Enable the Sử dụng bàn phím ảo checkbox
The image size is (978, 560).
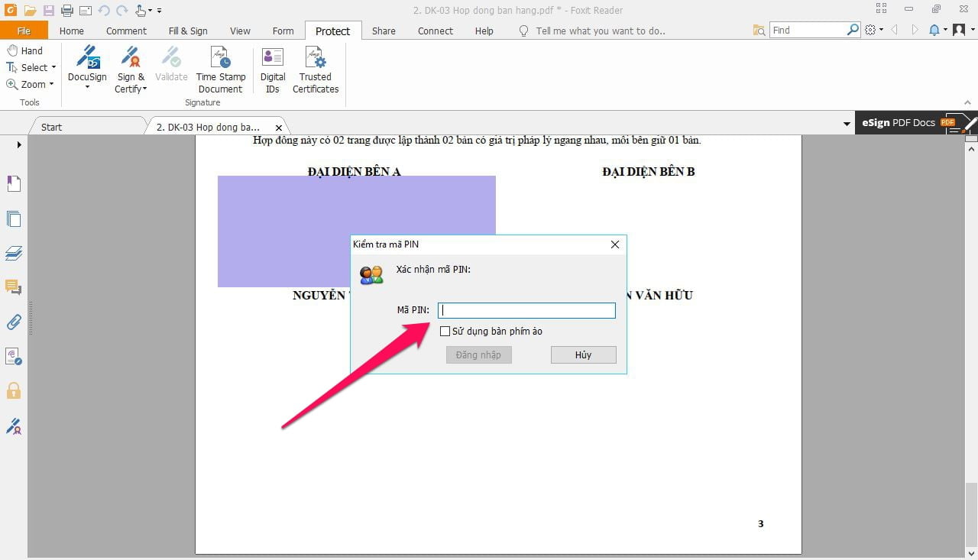point(445,331)
